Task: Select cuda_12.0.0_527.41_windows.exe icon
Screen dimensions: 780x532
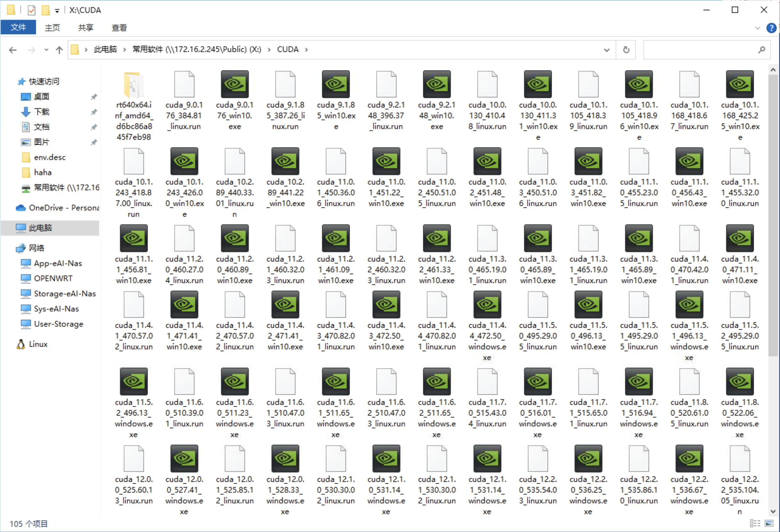Action: (x=184, y=459)
